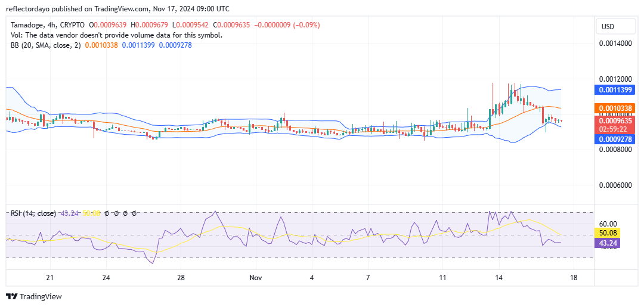Click the BB (20, SMA, close, 2) indicator label
This screenshot has width=644, height=307.
47,45
